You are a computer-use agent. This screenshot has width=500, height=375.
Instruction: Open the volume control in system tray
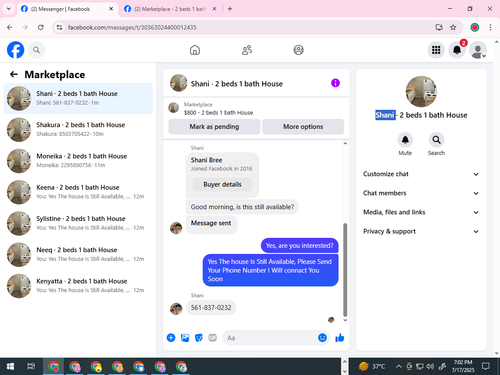pyautogui.click(x=430, y=367)
